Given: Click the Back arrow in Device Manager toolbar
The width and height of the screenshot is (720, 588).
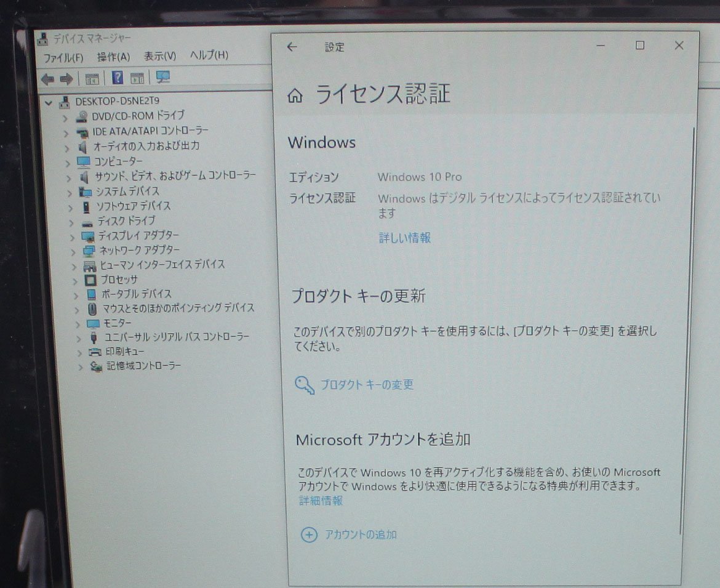Looking at the screenshot, I should click(47, 79).
